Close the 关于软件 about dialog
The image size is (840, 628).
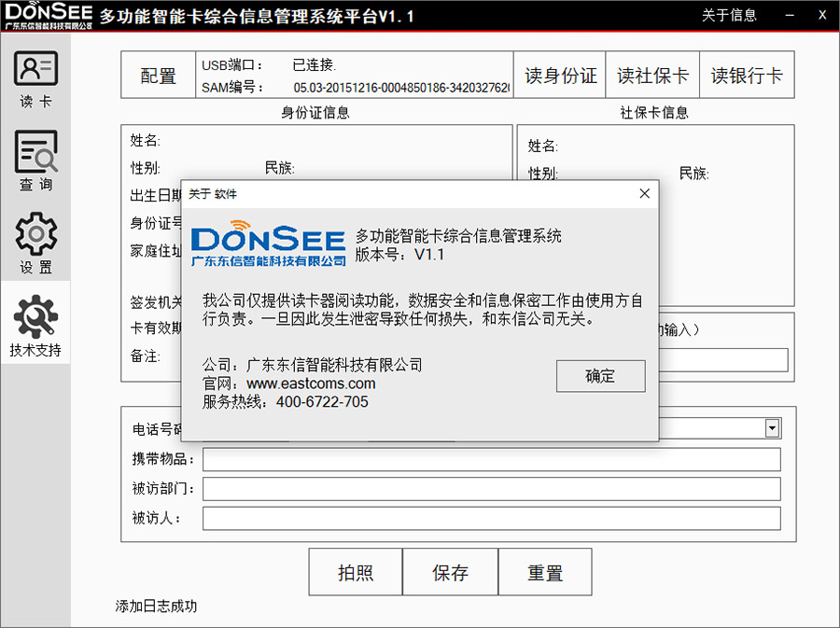click(x=644, y=193)
